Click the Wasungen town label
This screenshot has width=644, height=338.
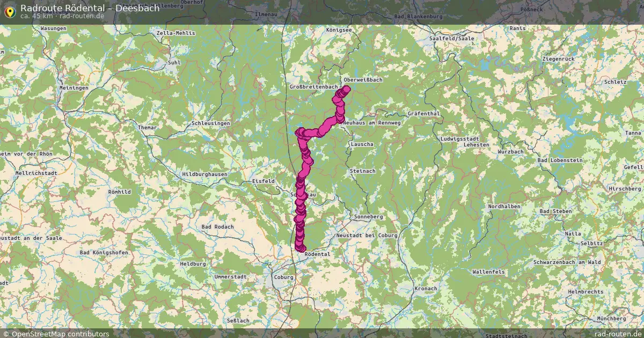53,28
